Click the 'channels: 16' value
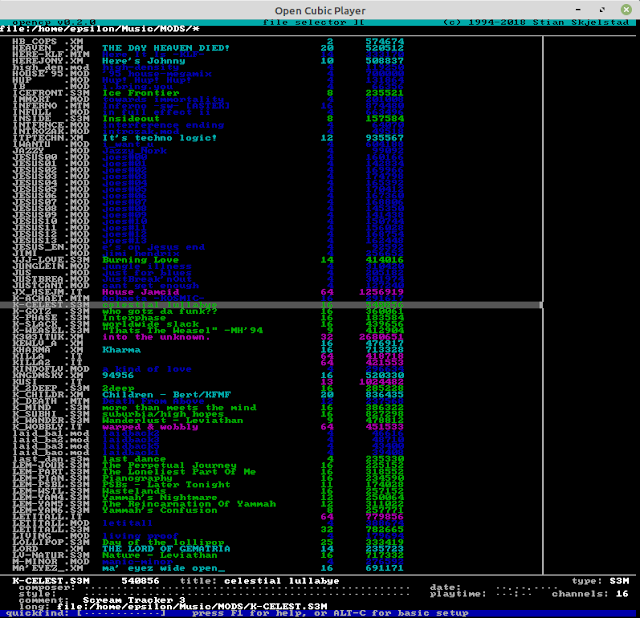Image resolution: width=640 pixels, height=618 pixels. point(590,594)
